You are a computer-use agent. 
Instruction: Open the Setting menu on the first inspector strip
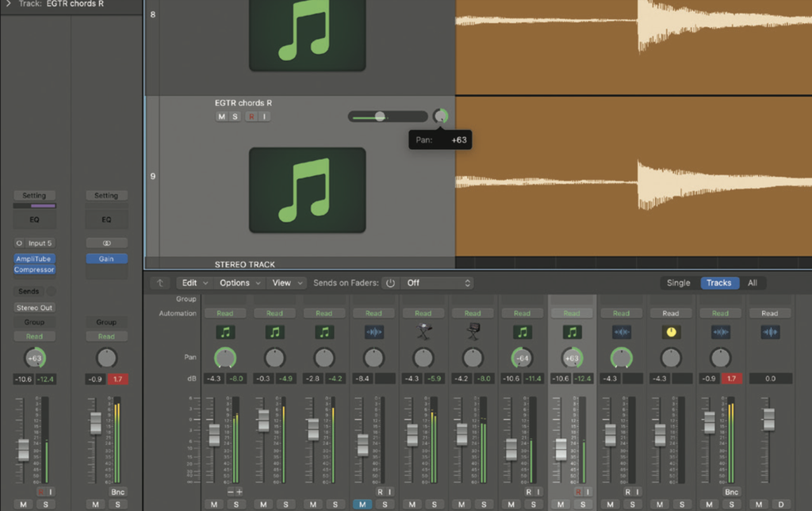(x=35, y=196)
